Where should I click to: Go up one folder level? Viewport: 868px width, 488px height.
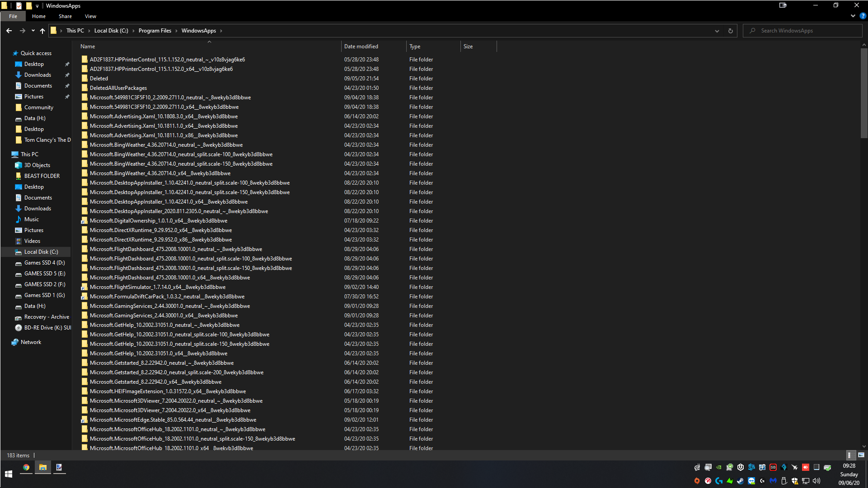[x=42, y=31]
